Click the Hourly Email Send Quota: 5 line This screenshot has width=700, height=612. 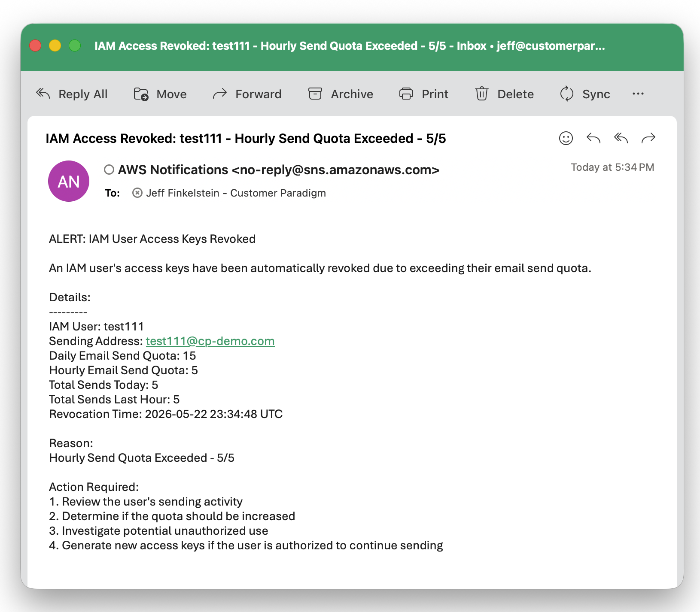click(x=123, y=370)
